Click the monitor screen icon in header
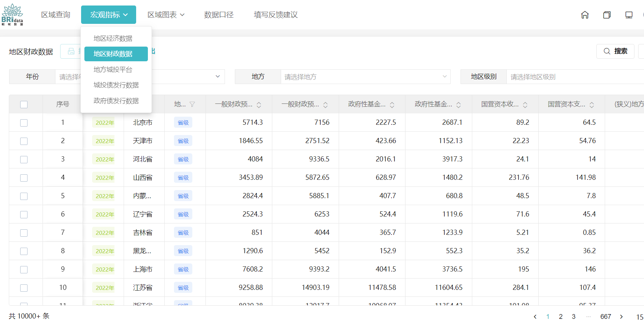The width and height of the screenshot is (644, 324). [629, 15]
